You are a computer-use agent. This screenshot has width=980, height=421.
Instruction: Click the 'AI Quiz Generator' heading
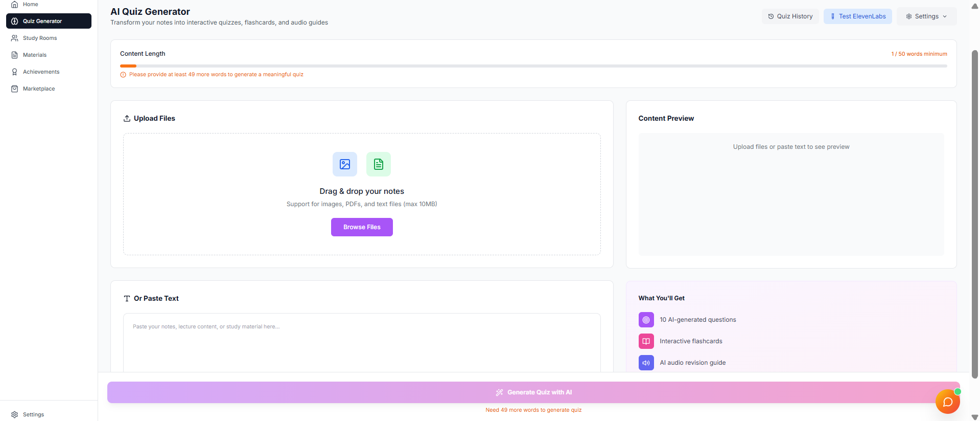click(x=150, y=12)
